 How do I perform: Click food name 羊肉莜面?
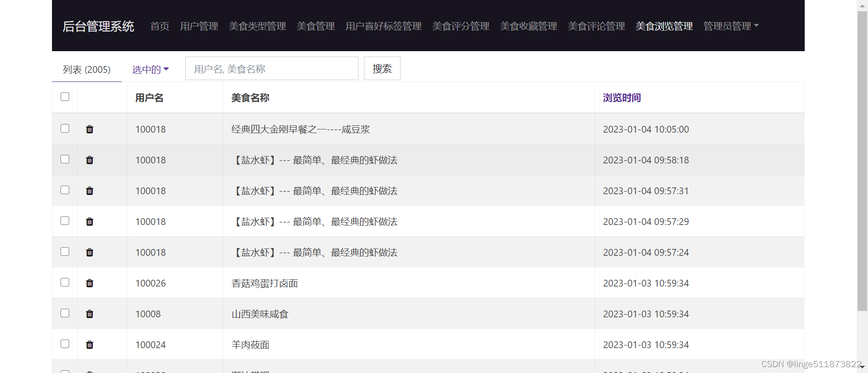click(250, 345)
